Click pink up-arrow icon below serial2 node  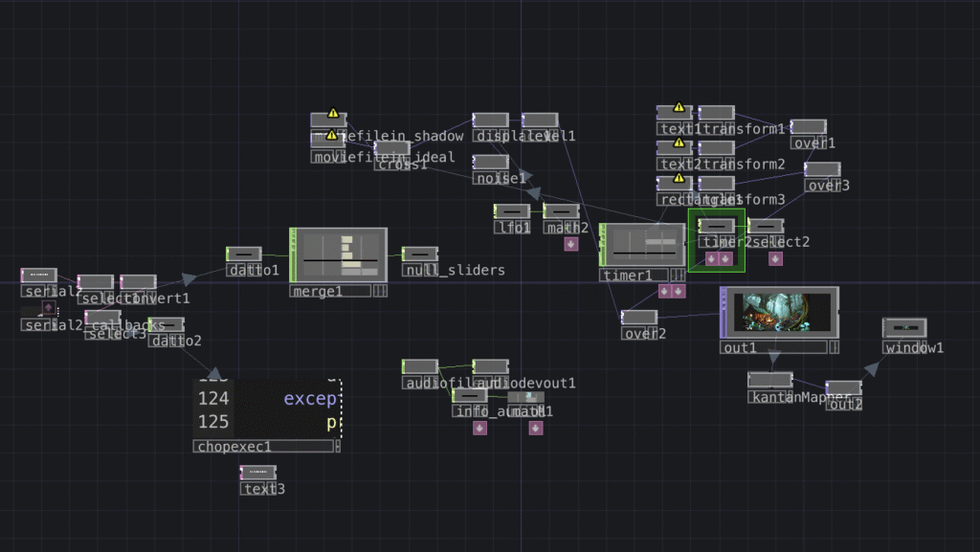49,307
